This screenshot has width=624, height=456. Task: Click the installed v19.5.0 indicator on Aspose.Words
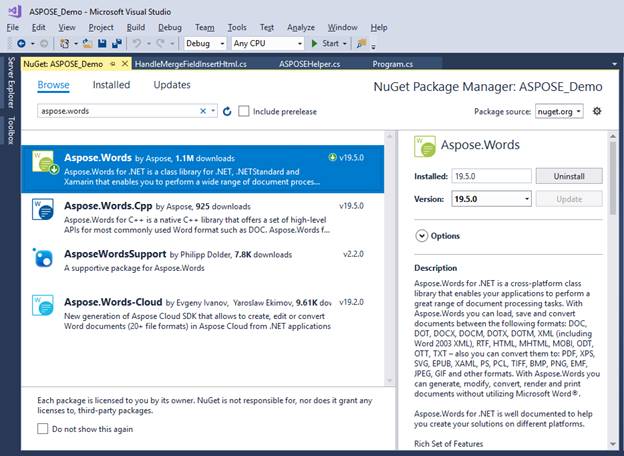(346, 158)
